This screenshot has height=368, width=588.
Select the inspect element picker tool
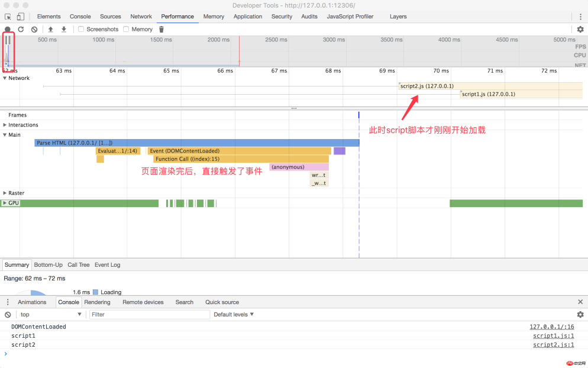pyautogui.click(x=8, y=17)
